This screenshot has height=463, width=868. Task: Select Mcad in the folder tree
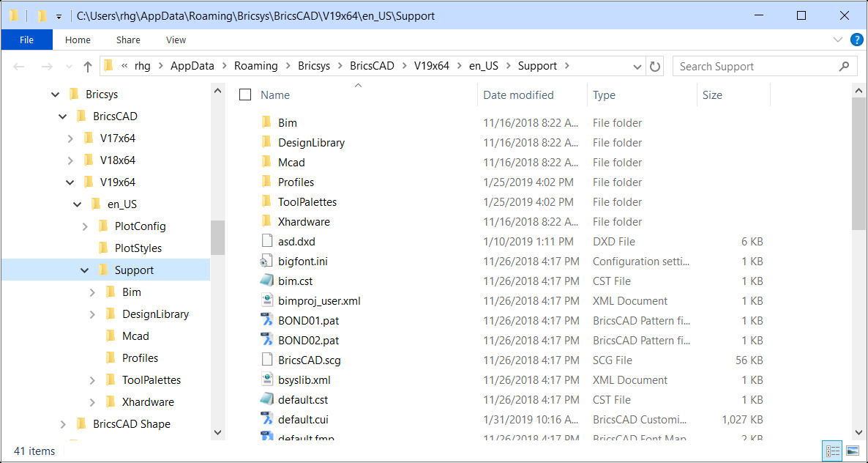[135, 336]
